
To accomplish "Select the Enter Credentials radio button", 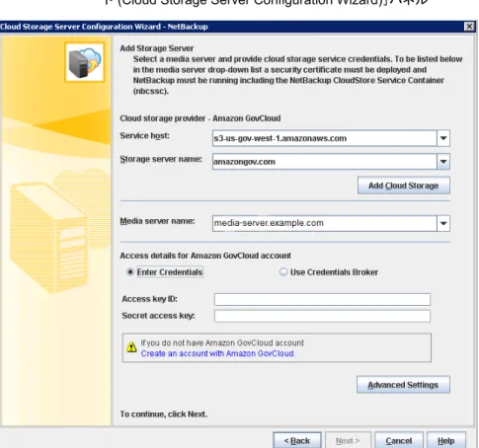I will [x=130, y=272].
